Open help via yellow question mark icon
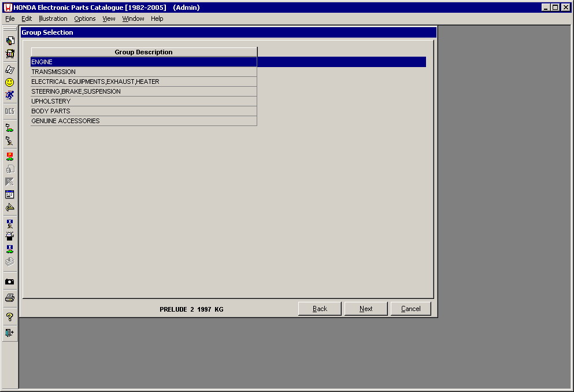The width and height of the screenshot is (574, 392). pos(10,317)
